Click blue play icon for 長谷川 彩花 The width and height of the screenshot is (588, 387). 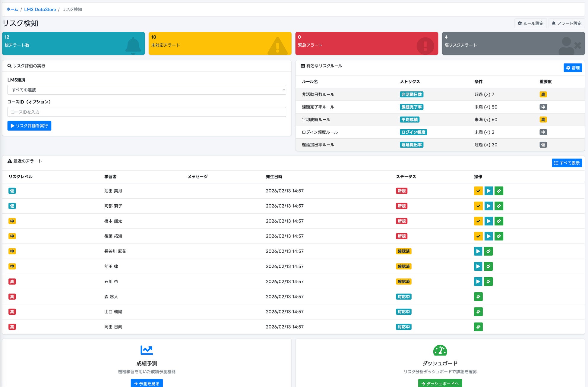(478, 251)
